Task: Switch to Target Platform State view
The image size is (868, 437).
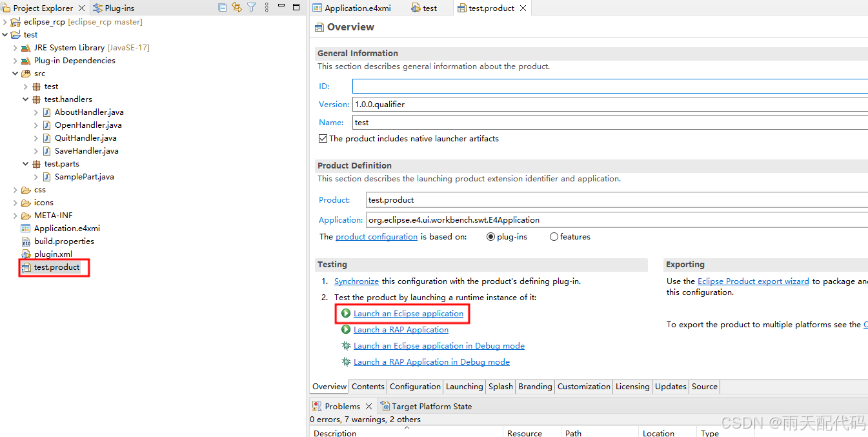Action: [426, 406]
